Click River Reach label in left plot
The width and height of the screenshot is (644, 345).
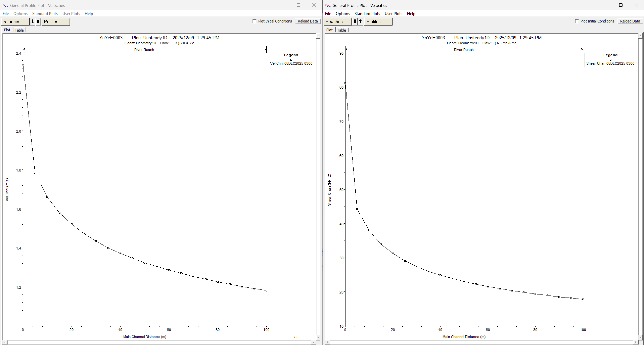[x=144, y=50]
